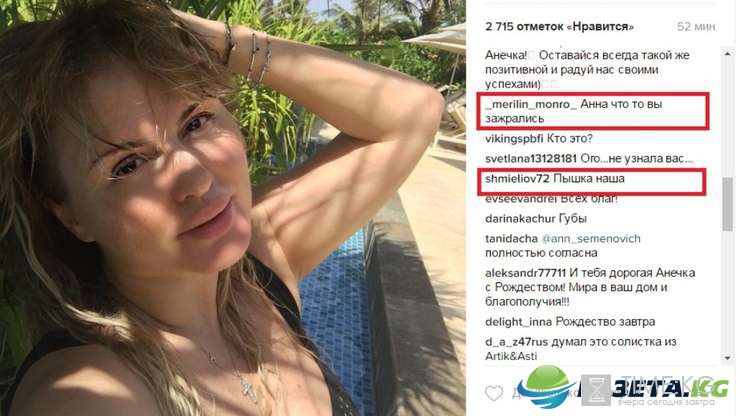
Task: Click the scrollbar down arrow in comments
Action: pos(728,358)
